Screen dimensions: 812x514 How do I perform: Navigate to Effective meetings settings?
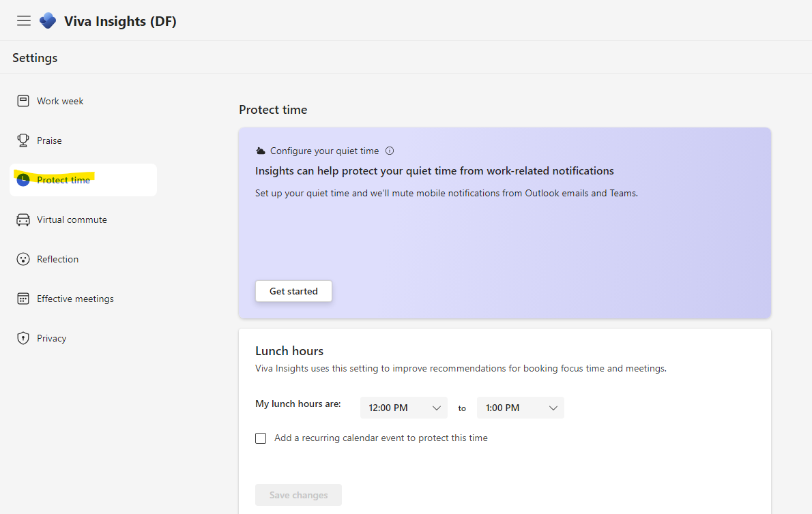83,299
